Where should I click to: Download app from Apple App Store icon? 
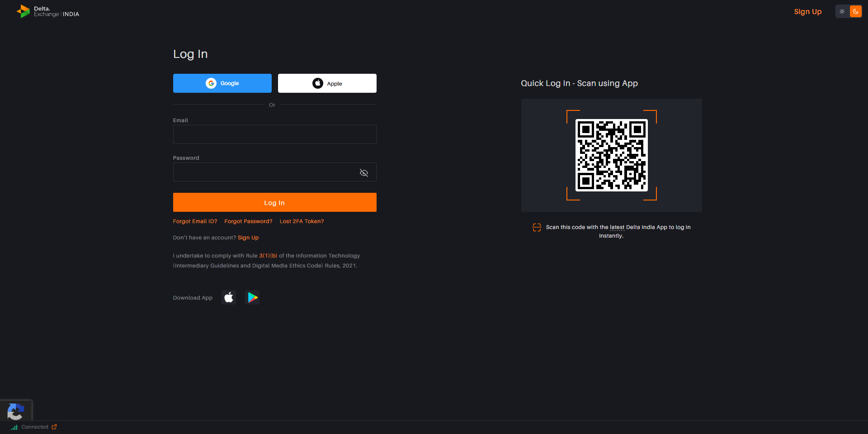click(x=229, y=297)
